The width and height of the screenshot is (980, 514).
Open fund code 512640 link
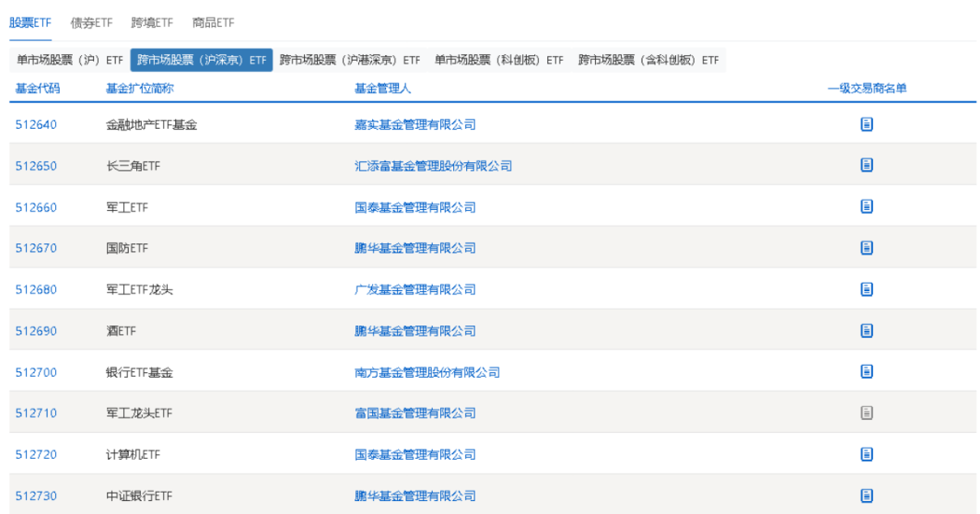36,124
